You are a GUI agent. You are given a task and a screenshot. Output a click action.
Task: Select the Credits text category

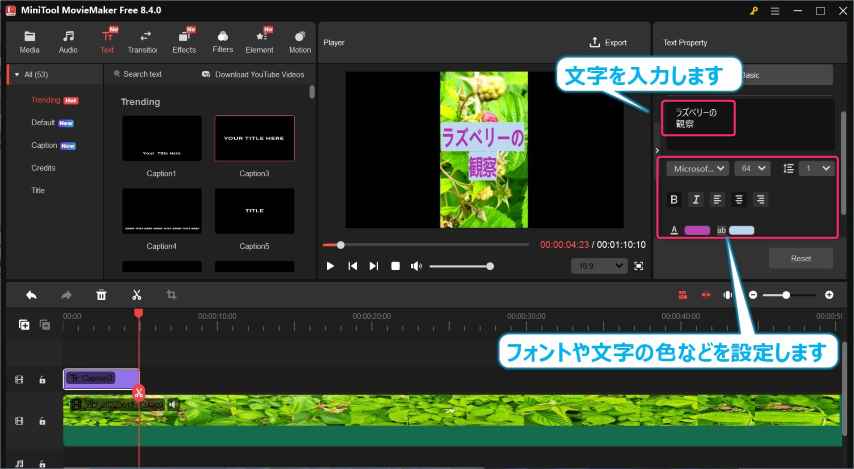(x=44, y=168)
